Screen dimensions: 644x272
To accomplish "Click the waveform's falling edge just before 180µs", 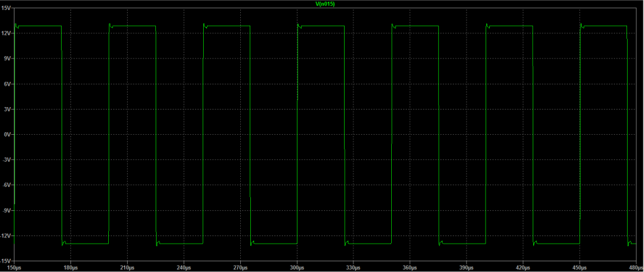I will tap(62, 134).
